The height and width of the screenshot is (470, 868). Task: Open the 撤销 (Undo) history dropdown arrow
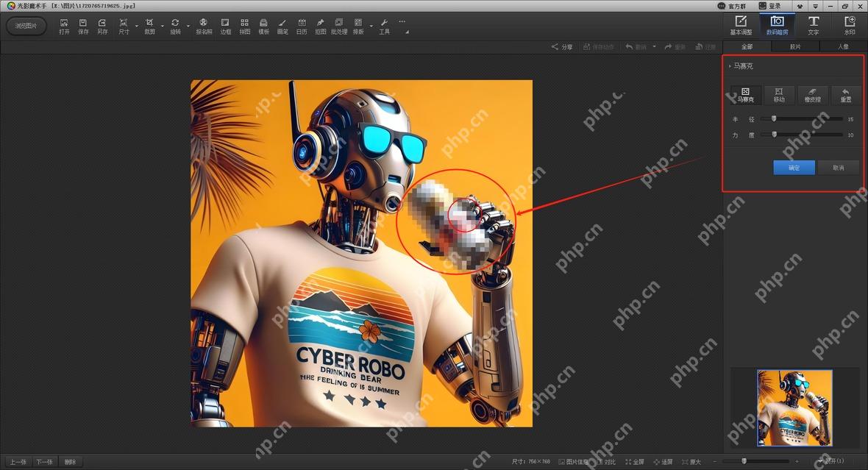point(655,46)
